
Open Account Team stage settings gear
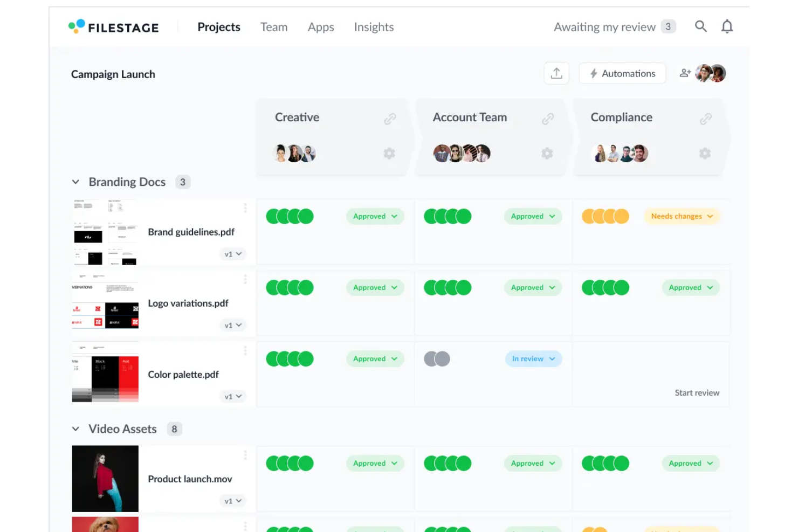click(x=547, y=154)
